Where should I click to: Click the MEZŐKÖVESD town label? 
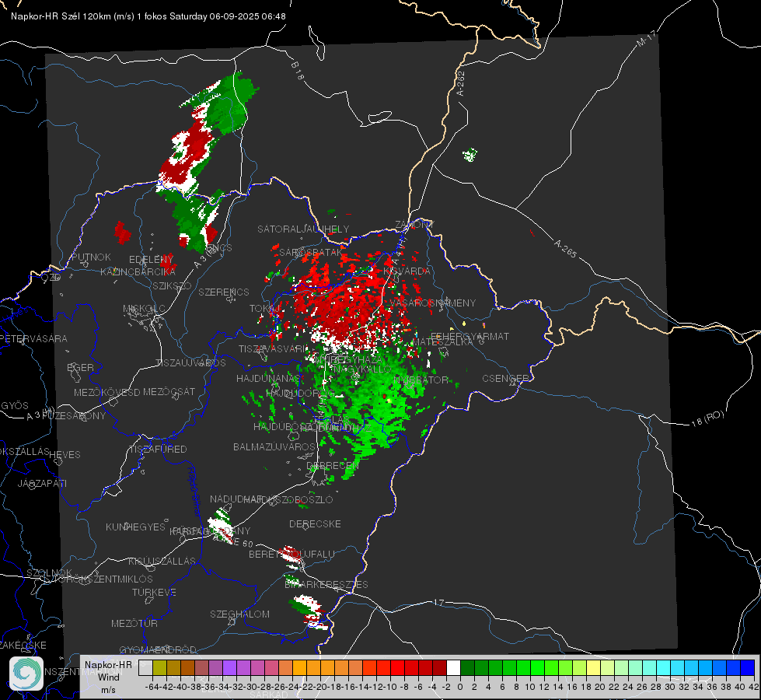pos(107,392)
